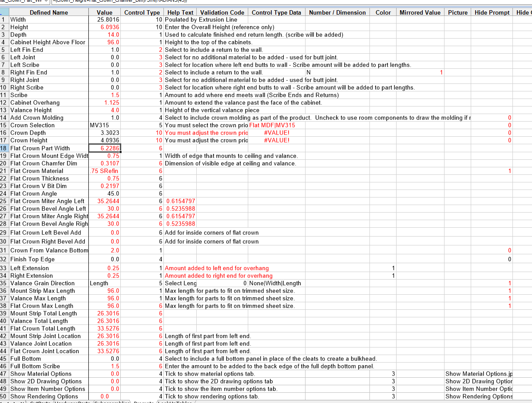Screen dimensions: 532x403
Task: Click '33.5276' in Flat Crown Total Length row
Action: (104, 328)
